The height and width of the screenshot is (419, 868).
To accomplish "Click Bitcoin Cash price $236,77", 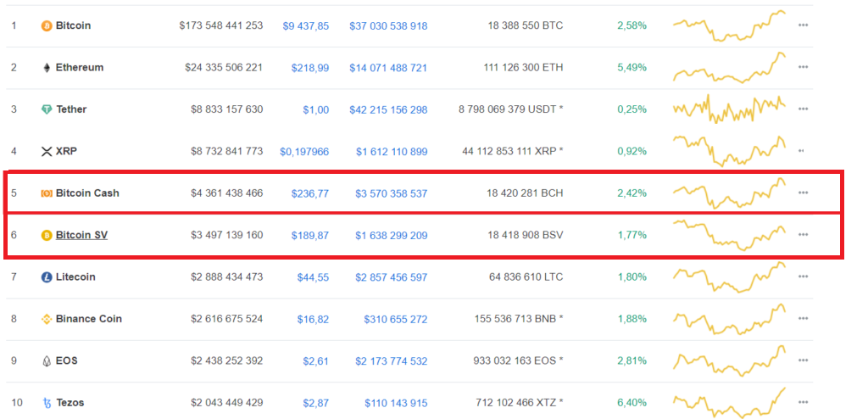I will pyautogui.click(x=310, y=193).
